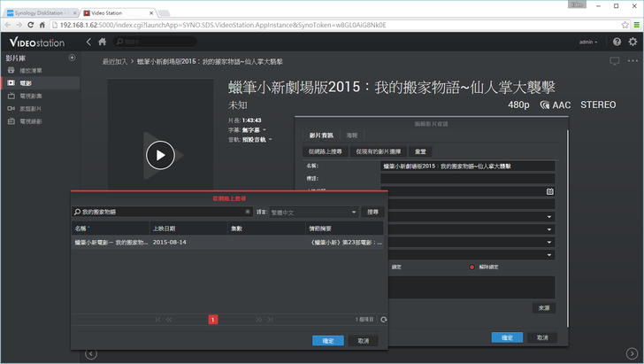The width and height of the screenshot is (644, 364).
Task: Open the 電視影集 TV shows library
Action: point(31,96)
